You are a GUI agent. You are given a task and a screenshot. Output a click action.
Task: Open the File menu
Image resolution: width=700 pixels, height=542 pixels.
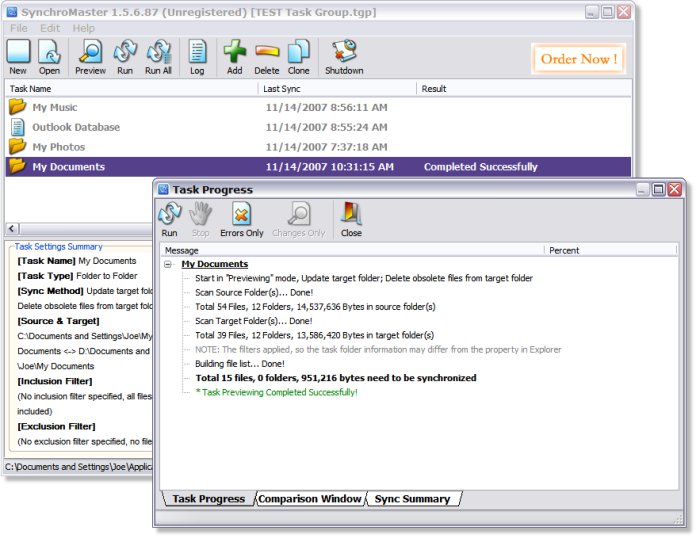click(19, 28)
